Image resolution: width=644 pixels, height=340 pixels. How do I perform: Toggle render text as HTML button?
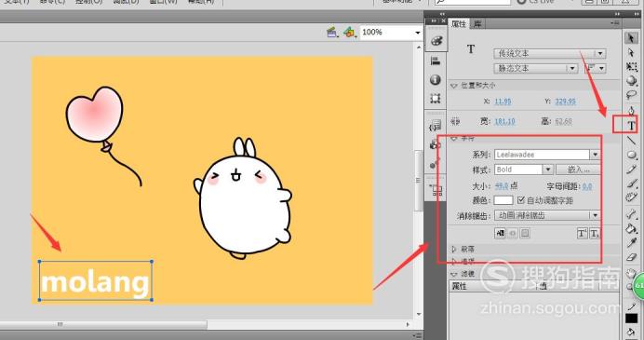tap(513, 234)
